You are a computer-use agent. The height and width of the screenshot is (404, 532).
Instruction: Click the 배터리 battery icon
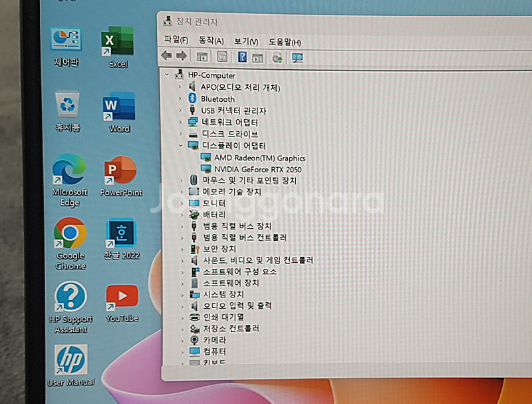pos(194,214)
